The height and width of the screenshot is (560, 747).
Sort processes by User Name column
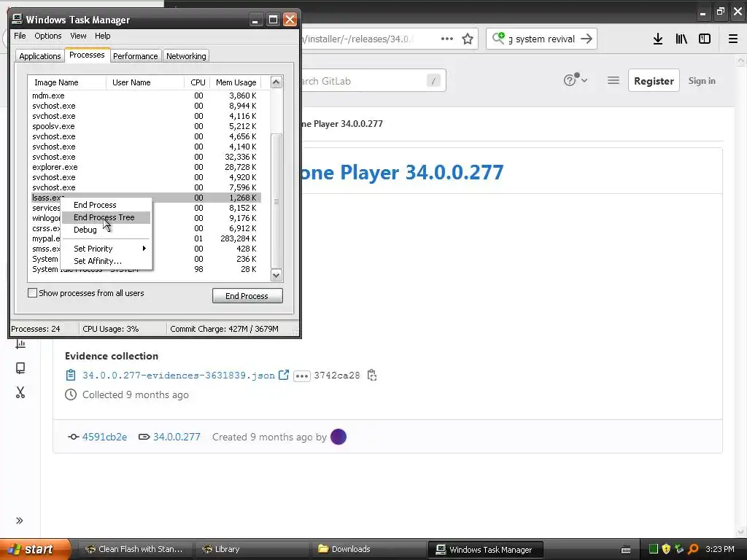click(x=145, y=82)
